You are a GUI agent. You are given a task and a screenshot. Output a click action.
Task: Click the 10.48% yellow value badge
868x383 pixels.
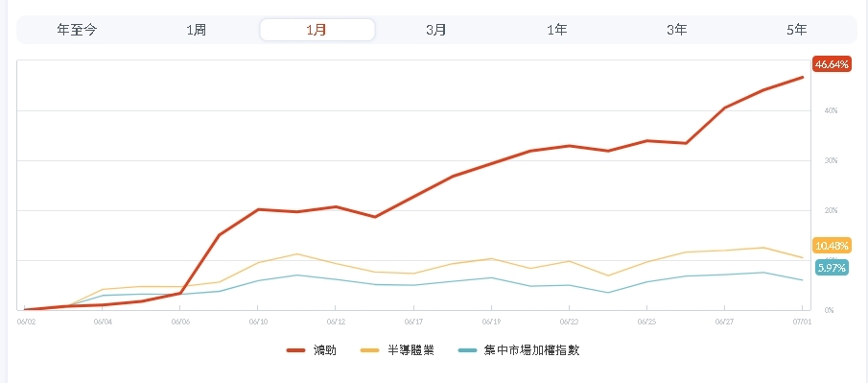pos(832,245)
